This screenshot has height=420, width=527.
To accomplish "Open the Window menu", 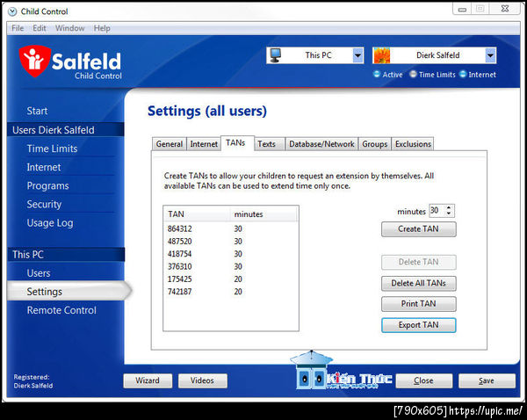I will coord(70,28).
